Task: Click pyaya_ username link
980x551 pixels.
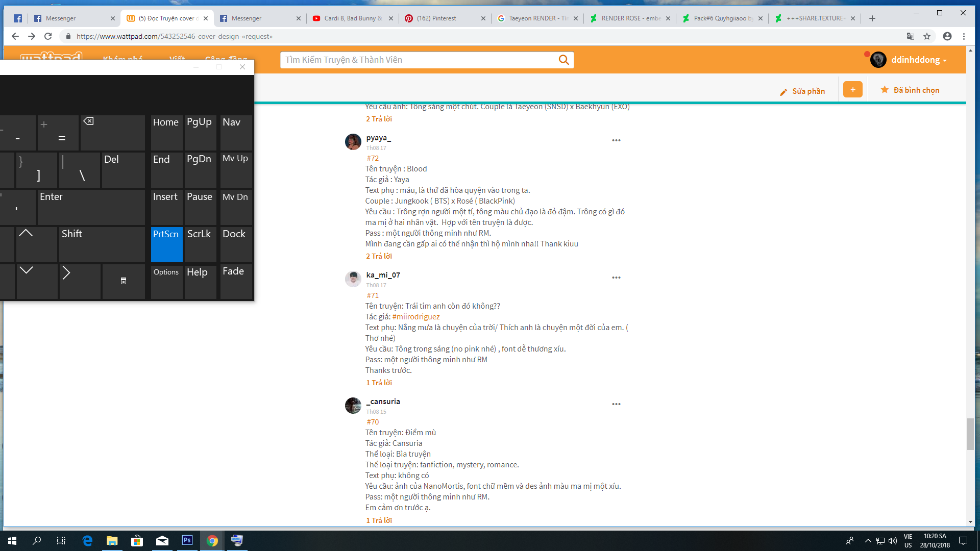Action: 378,138
